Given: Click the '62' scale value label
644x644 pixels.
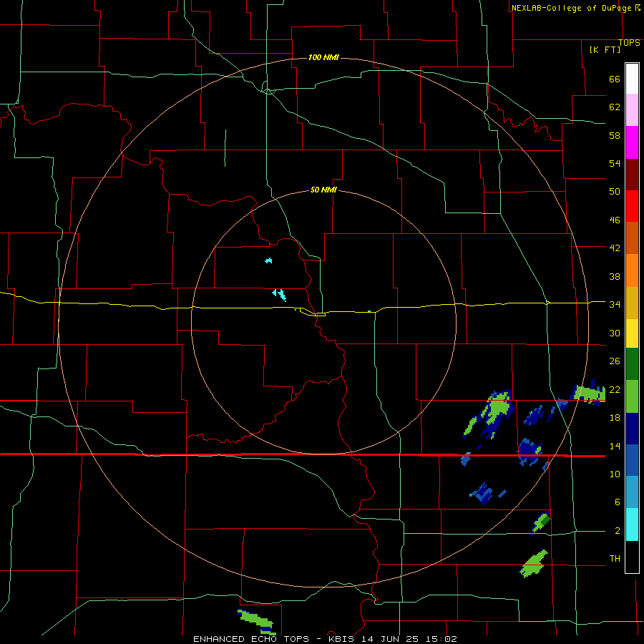Looking at the screenshot, I should click(615, 107).
